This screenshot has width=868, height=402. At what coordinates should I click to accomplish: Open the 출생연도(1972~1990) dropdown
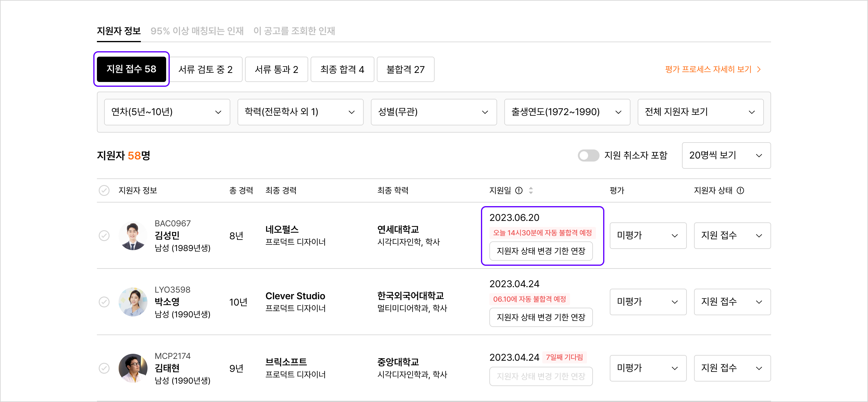[567, 112]
